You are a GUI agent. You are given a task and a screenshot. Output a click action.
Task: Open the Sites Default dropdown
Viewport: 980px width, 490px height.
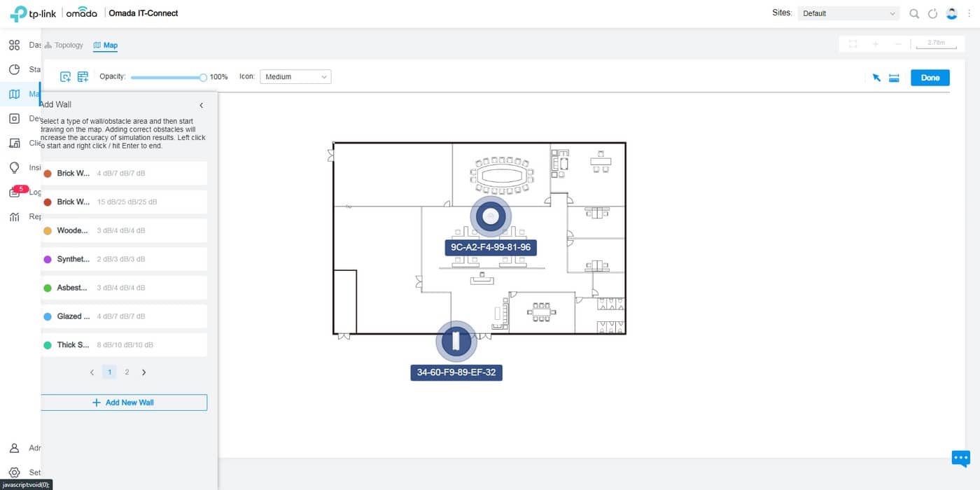click(x=848, y=13)
